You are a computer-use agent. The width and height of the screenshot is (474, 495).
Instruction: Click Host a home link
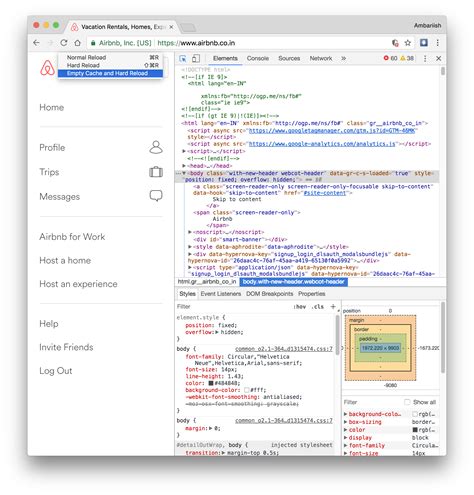[x=65, y=260]
